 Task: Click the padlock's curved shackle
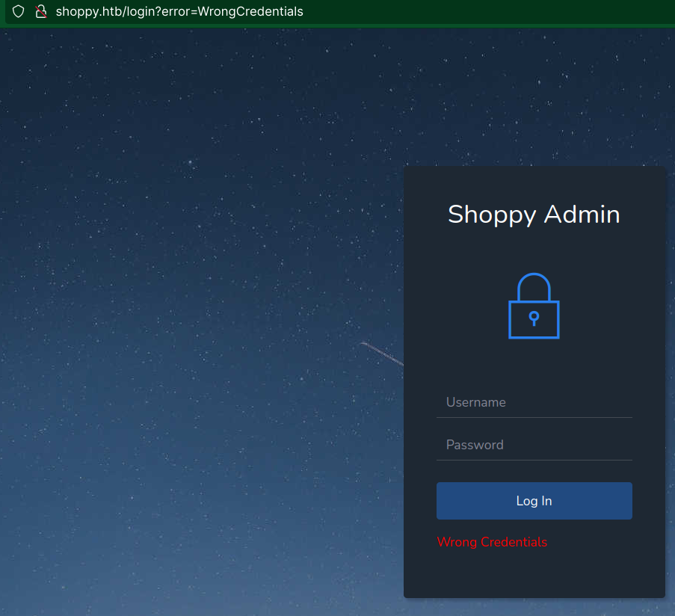point(534,286)
